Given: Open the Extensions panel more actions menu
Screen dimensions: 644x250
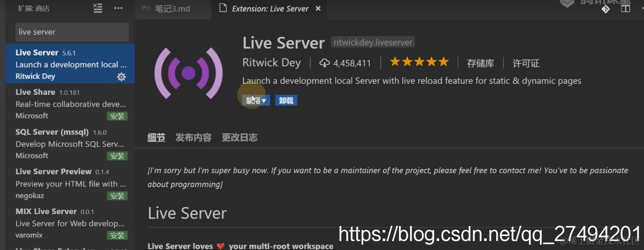Looking at the screenshot, I should [118, 8].
